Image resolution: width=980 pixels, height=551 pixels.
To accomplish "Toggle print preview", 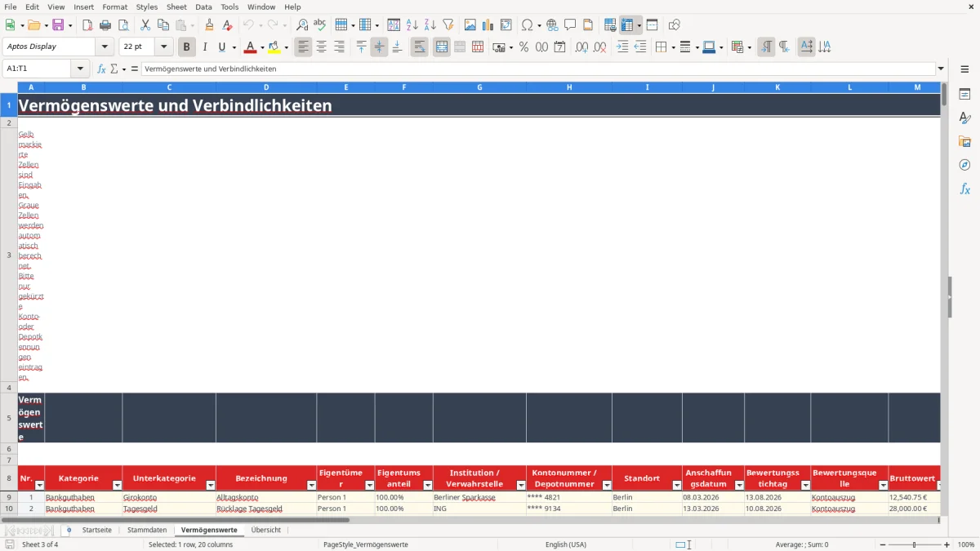I will [x=123, y=25].
